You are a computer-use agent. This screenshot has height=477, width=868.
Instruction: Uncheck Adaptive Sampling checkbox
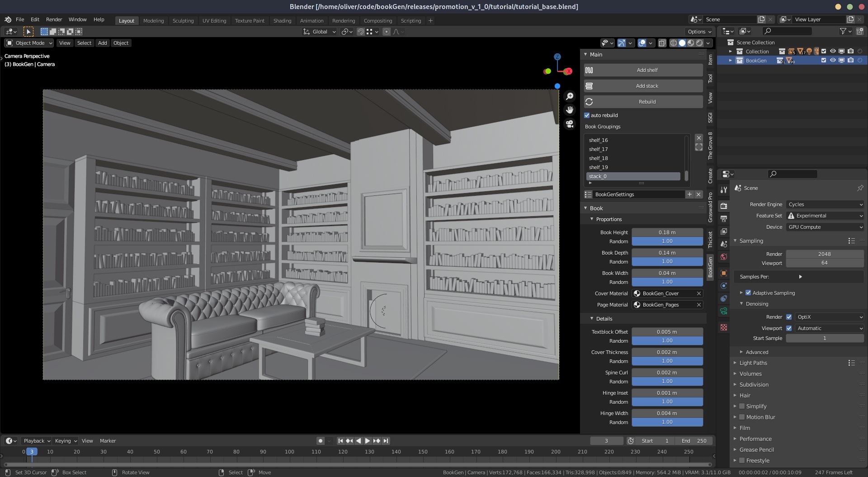tap(748, 293)
